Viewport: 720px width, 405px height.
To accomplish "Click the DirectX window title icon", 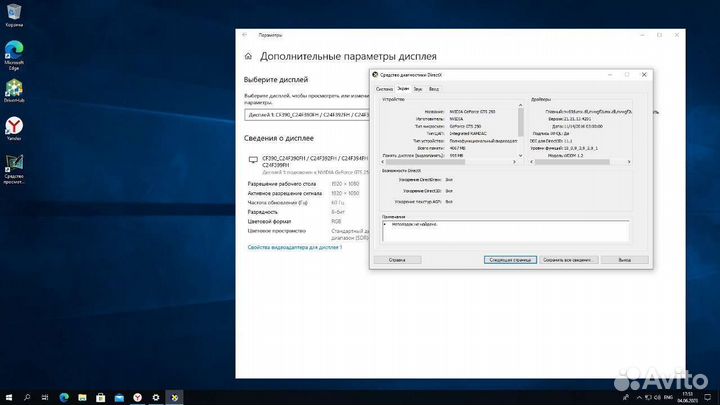I will click(375, 74).
